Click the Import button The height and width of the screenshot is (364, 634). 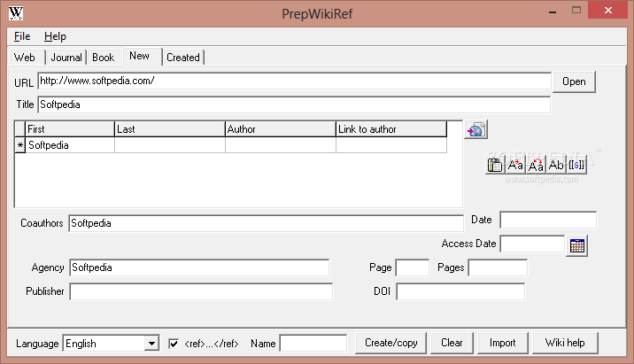pyautogui.click(x=503, y=343)
